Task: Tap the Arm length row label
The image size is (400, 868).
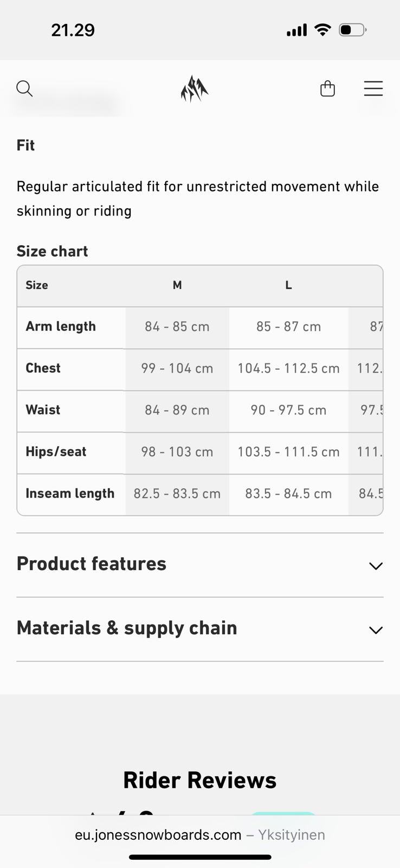Action: pos(61,327)
